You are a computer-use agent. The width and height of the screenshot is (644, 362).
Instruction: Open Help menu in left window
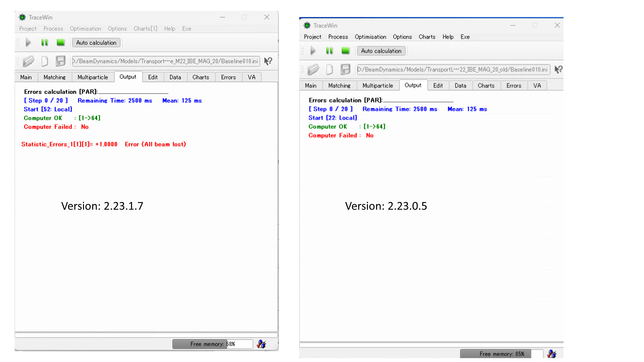tap(170, 29)
